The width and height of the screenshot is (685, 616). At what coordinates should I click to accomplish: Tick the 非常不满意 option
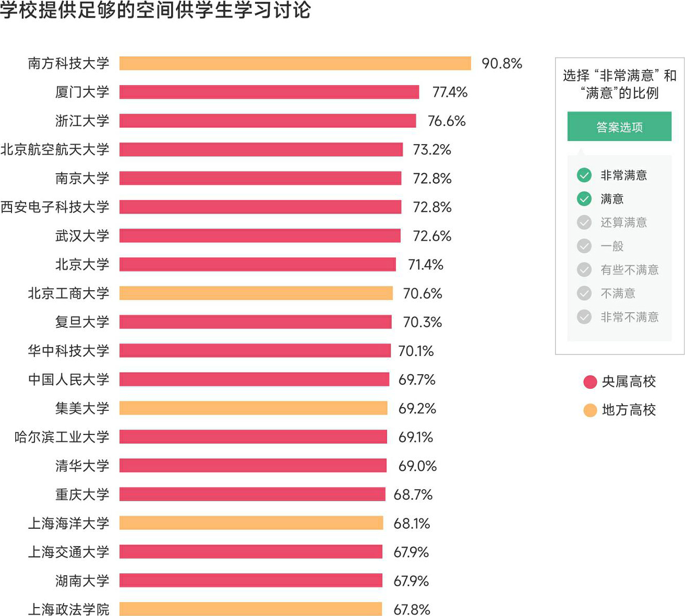(584, 317)
